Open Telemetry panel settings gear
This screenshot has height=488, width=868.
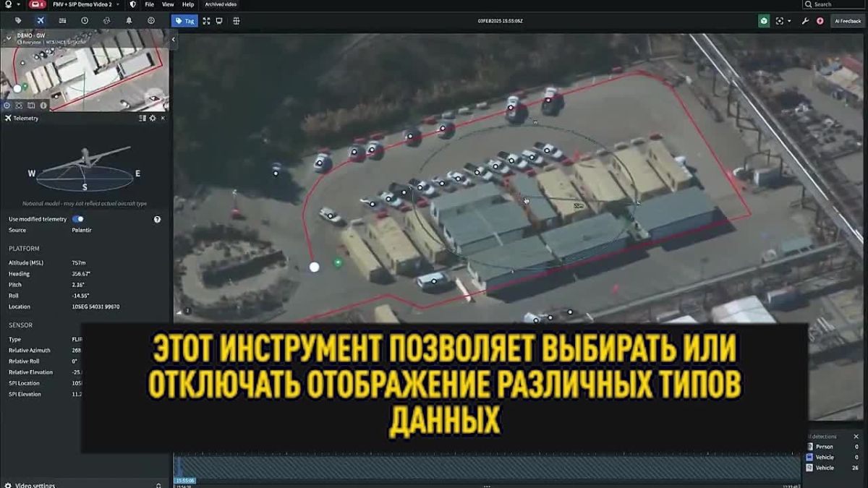pyautogui.click(x=153, y=118)
